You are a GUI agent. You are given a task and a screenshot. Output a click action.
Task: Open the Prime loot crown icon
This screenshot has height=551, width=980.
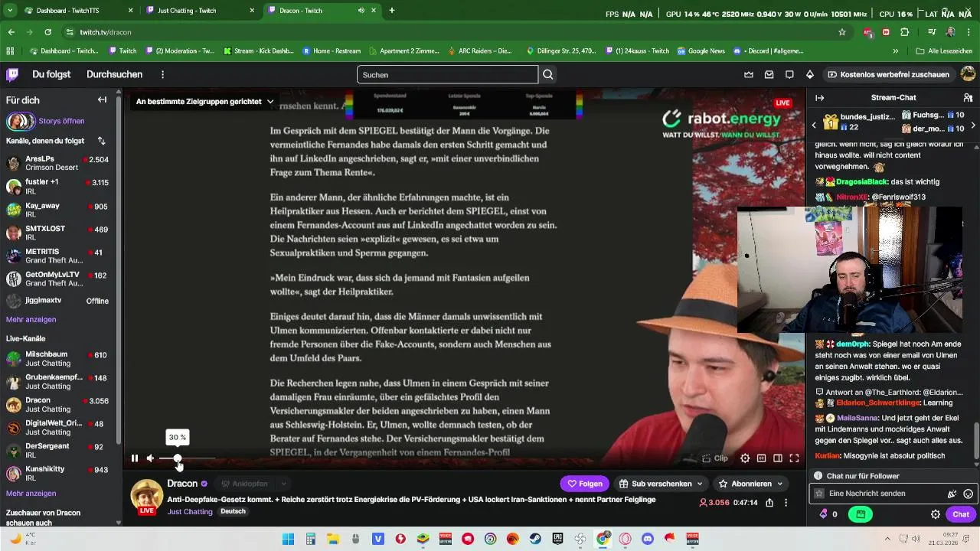point(749,74)
